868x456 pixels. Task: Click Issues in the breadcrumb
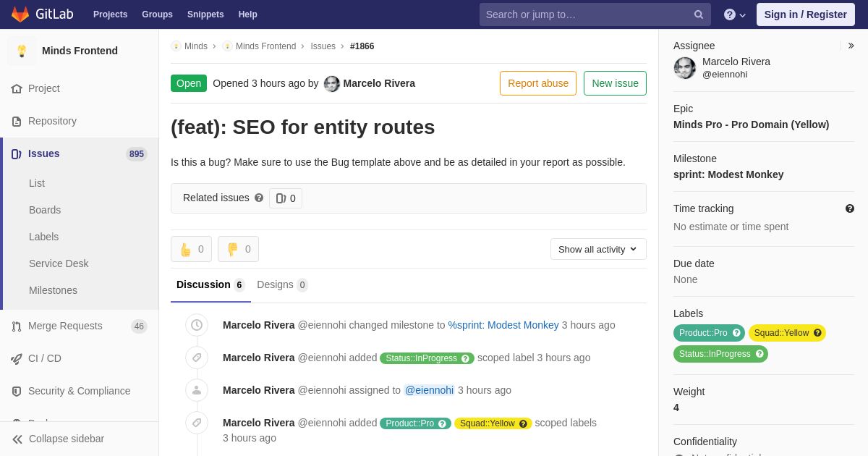point(323,46)
